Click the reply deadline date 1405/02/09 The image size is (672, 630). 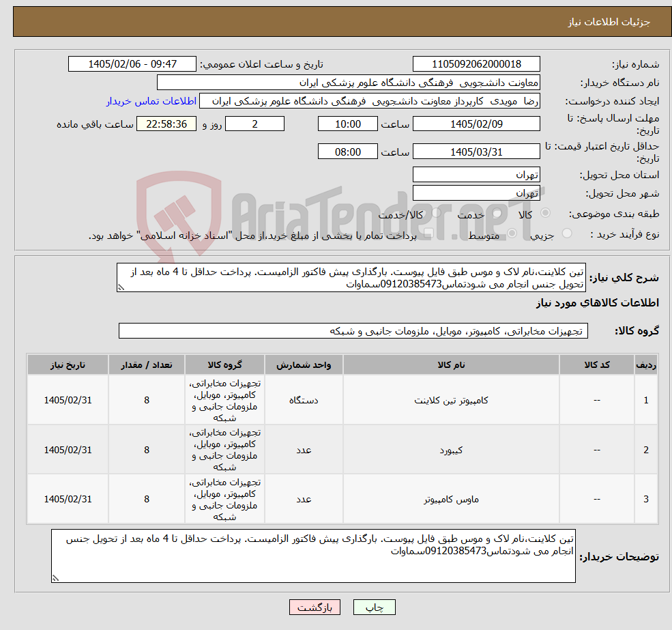(476, 124)
